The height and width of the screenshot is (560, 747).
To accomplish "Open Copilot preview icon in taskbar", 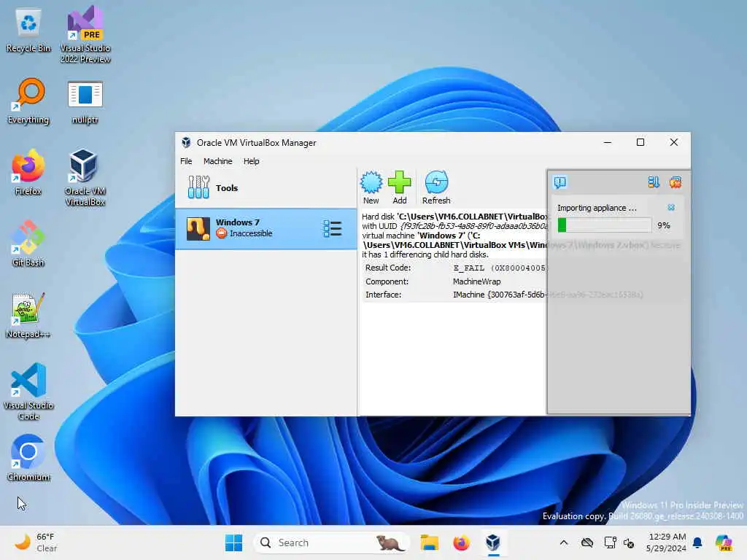I will pyautogui.click(x=723, y=542).
